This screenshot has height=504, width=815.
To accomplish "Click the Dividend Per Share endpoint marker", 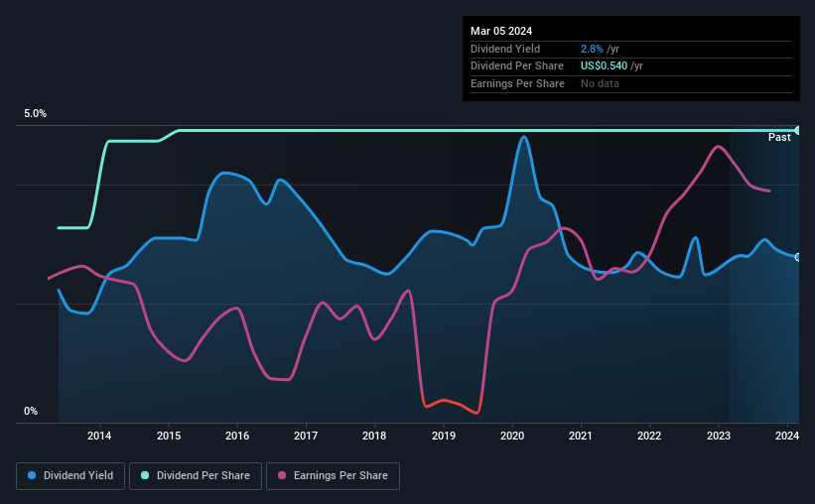I will pos(798,130).
